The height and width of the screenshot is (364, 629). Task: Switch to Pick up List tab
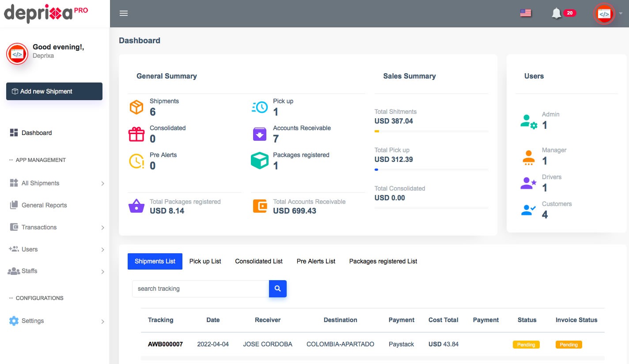point(205,261)
